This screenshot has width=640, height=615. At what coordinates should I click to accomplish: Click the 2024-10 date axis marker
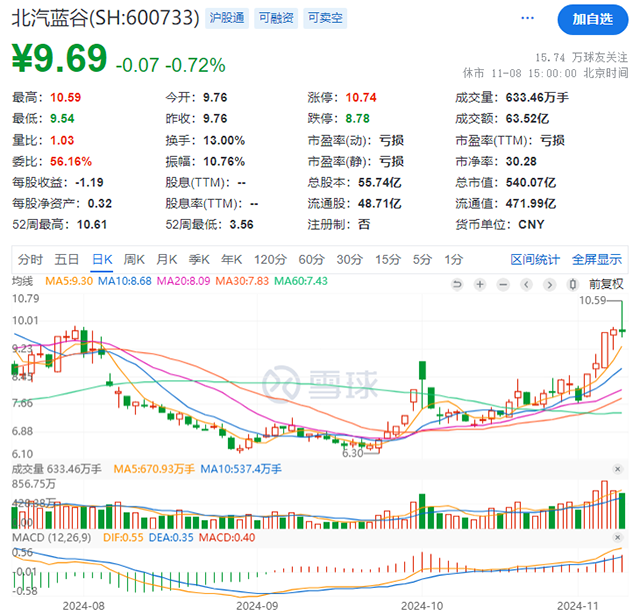422,606
